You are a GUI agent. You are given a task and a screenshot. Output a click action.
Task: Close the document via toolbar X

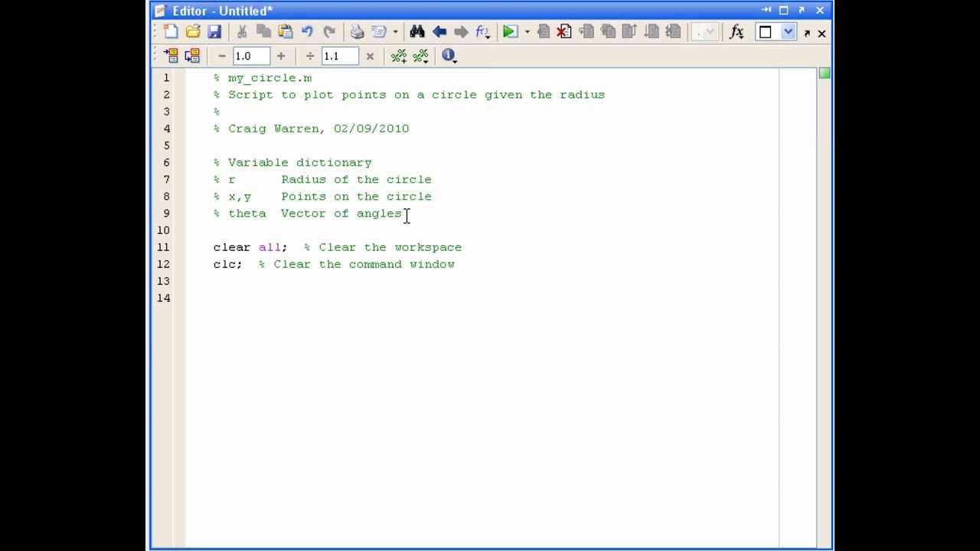[x=822, y=33]
